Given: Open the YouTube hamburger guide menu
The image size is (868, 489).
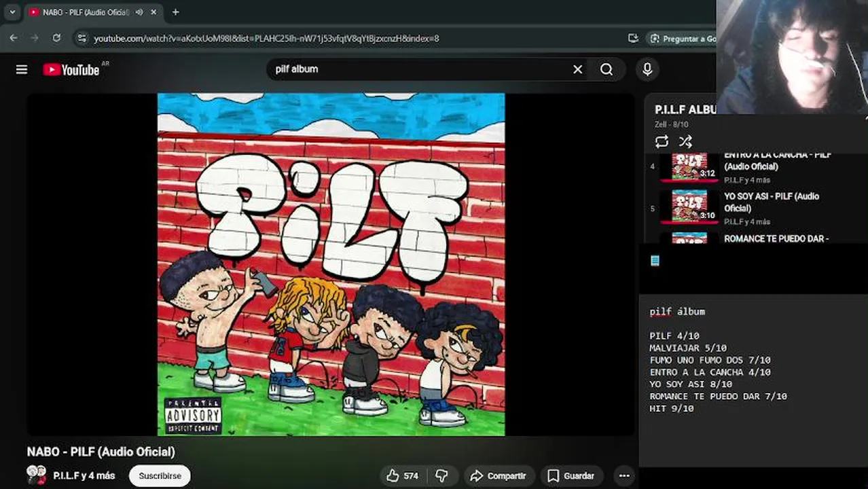Looking at the screenshot, I should 22,69.
